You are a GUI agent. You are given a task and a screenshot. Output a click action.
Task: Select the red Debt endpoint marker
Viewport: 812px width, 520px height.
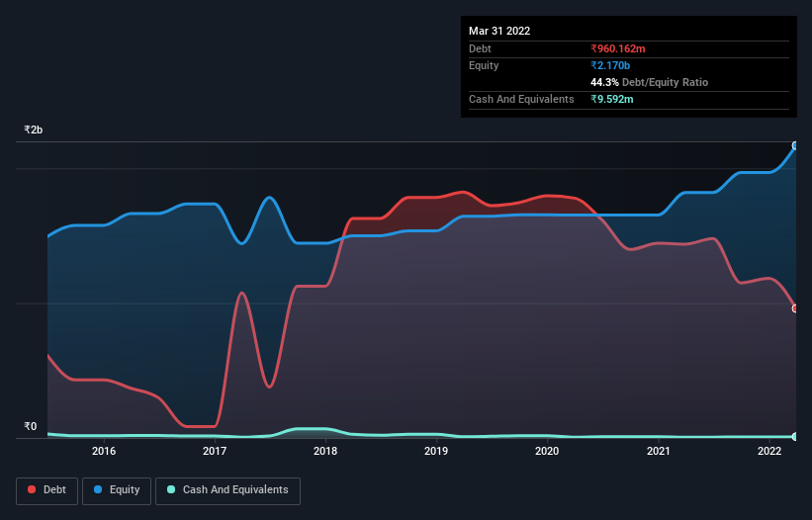[x=795, y=308]
